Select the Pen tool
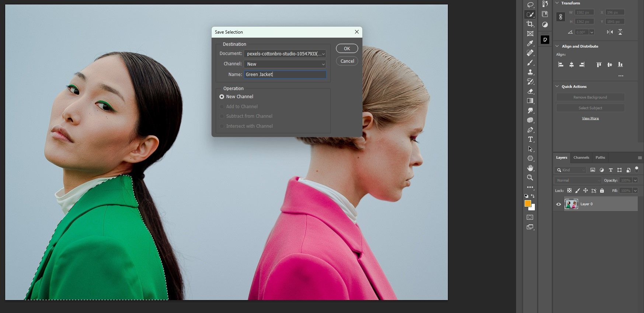 (x=530, y=130)
